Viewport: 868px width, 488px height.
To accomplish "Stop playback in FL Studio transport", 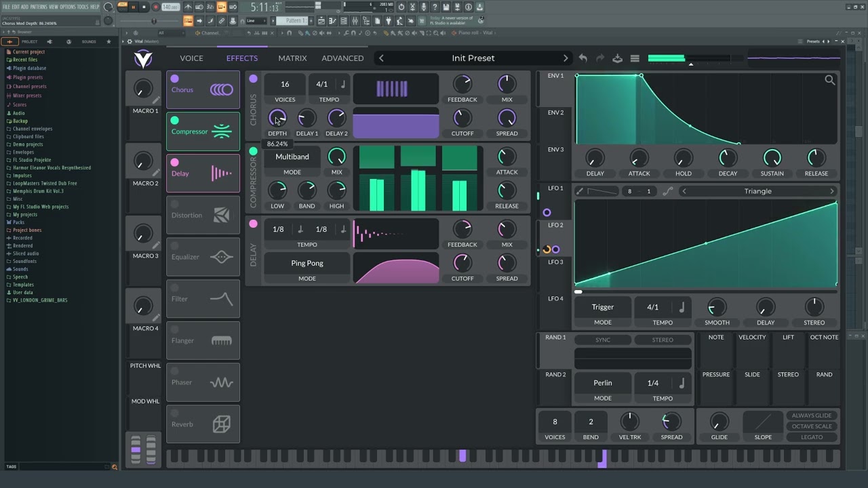I will point(144,7).
